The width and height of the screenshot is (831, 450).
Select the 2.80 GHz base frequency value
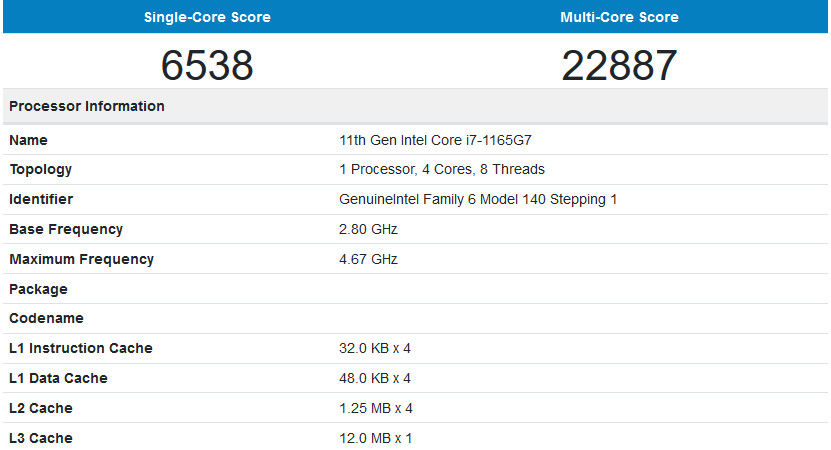[368, 229]
